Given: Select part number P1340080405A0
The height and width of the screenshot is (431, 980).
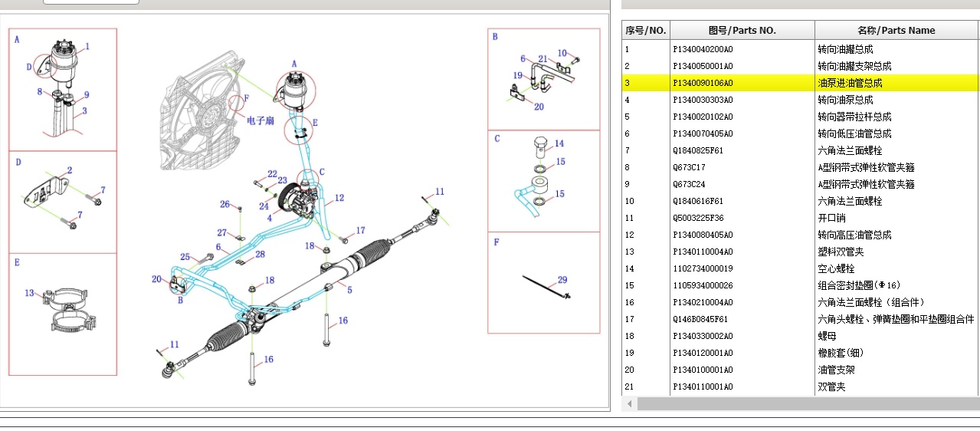Looking at the screenshot, I should (703, 235).
